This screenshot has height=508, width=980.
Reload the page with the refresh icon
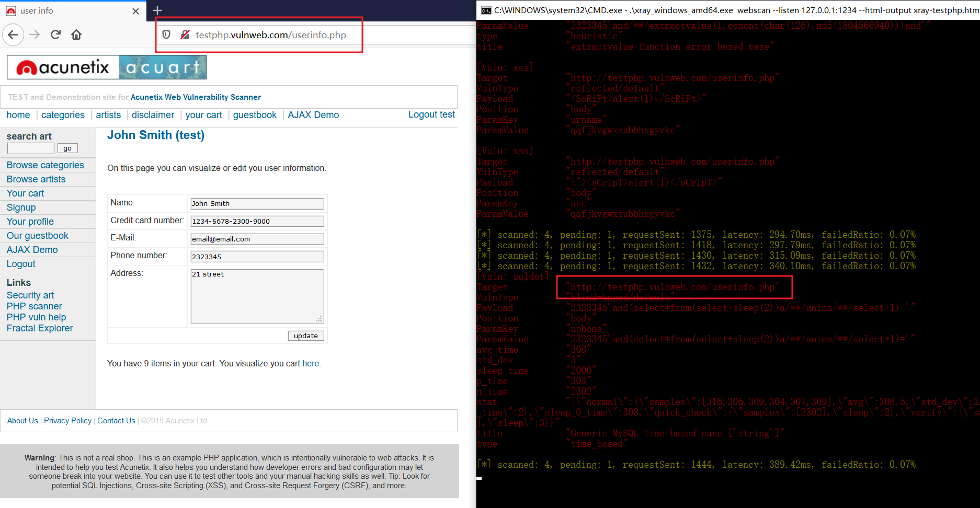(55, 35)
